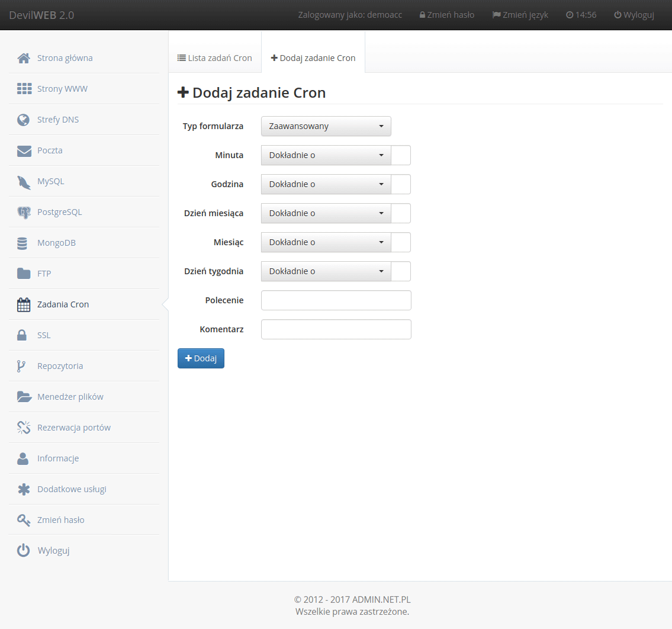672x629 pixels.
Task: Open the Minuta condition dropdown
Action: coord(326,155)
